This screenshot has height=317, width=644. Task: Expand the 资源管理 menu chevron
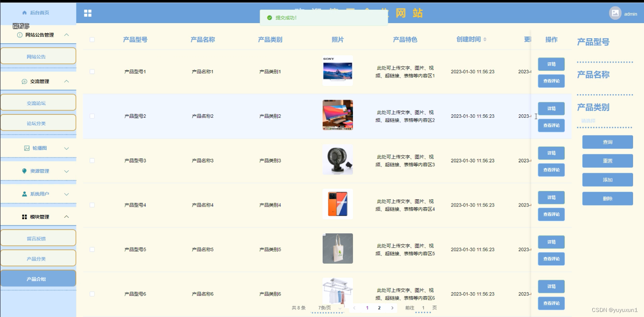click(x=66, y=171)
